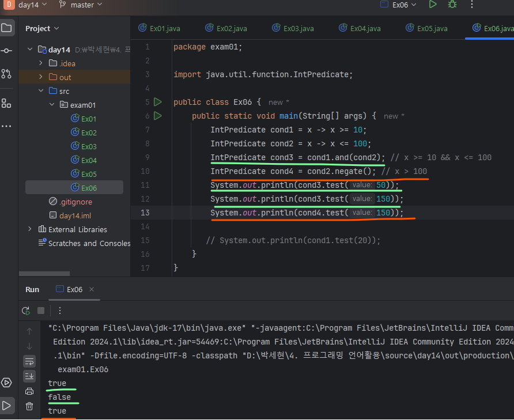514x420 pixels.
Task: Open the Ex06 run configuration dropdown
Action: click(x=399, y=5)
